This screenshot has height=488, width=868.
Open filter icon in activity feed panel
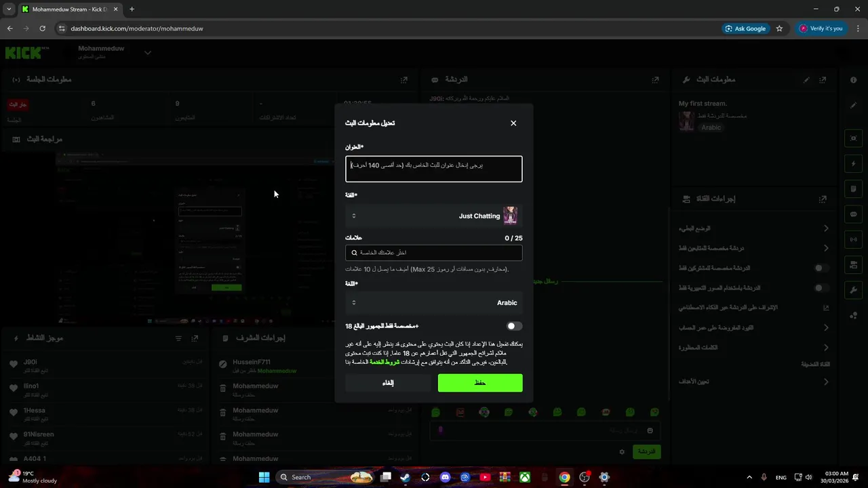coord(178,338)
